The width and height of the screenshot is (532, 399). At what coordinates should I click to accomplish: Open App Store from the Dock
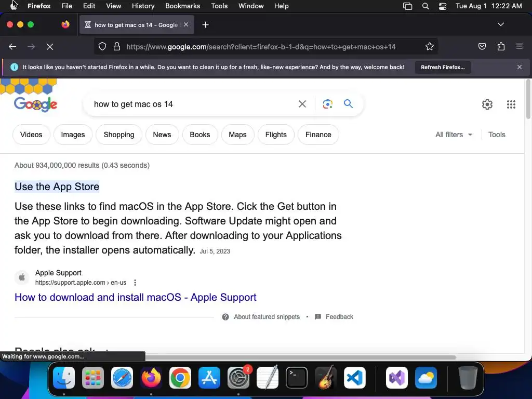209,378
